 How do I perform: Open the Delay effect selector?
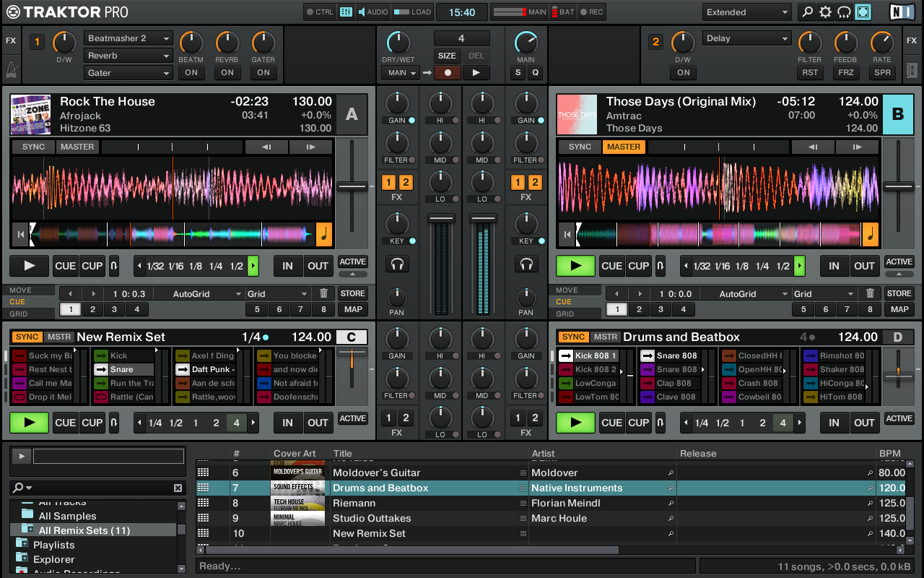pyautogui.click(x=746, y=38)
